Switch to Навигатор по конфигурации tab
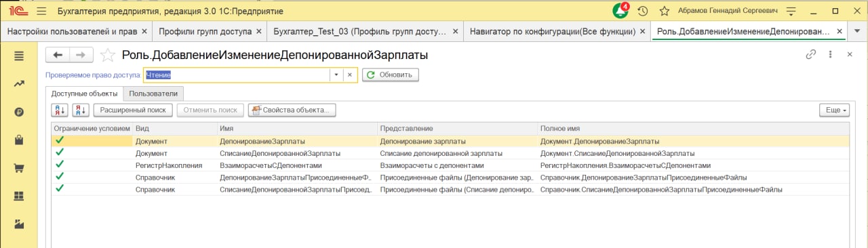 tap(553, 31)
